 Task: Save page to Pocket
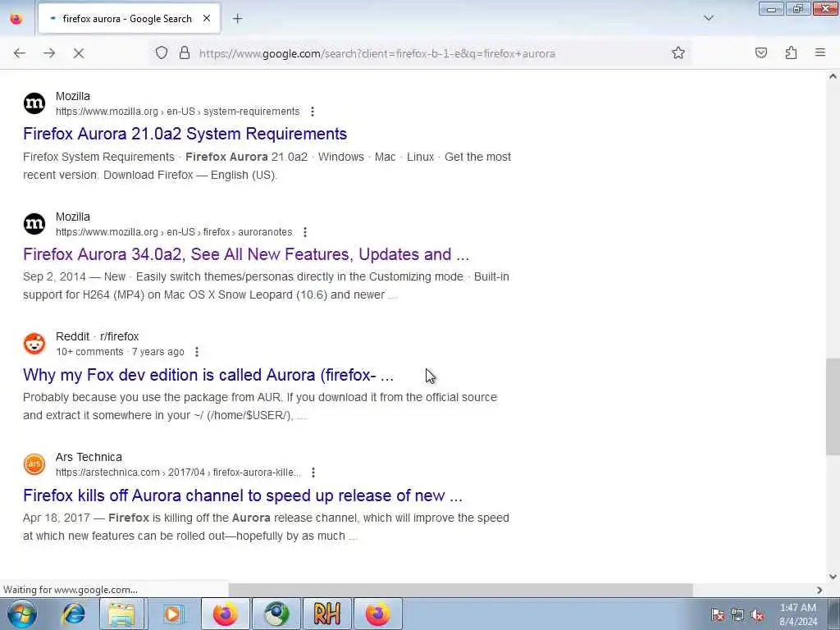pos(760,52)
